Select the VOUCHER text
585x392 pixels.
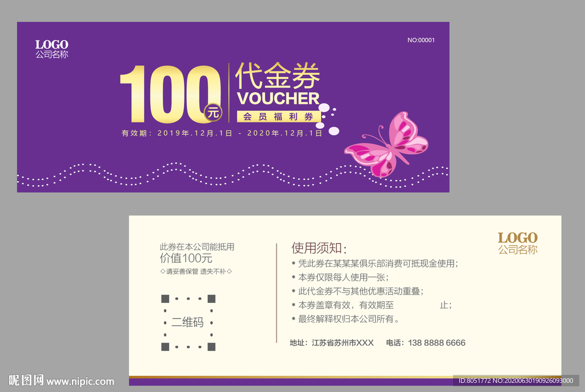click(278, 98)
